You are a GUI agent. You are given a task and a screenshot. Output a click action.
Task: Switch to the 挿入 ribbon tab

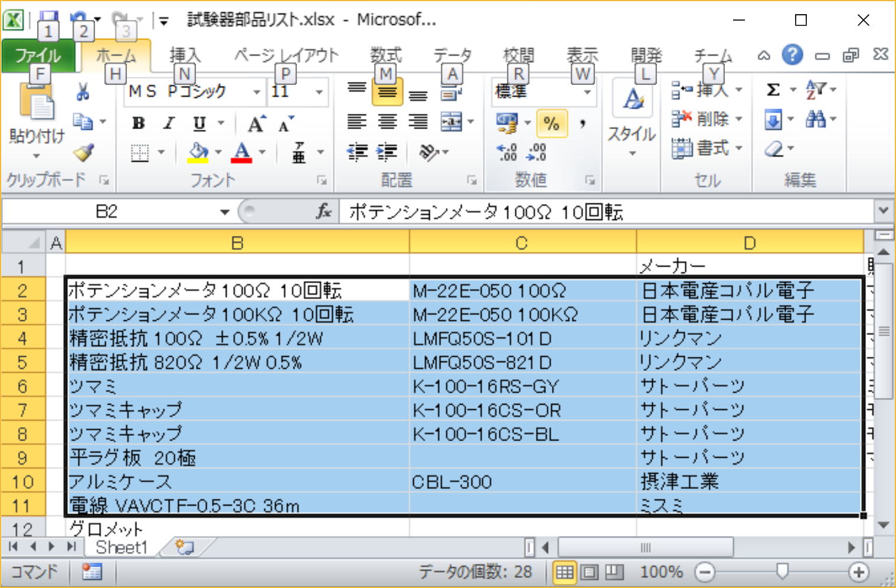(x=185, y=55)
